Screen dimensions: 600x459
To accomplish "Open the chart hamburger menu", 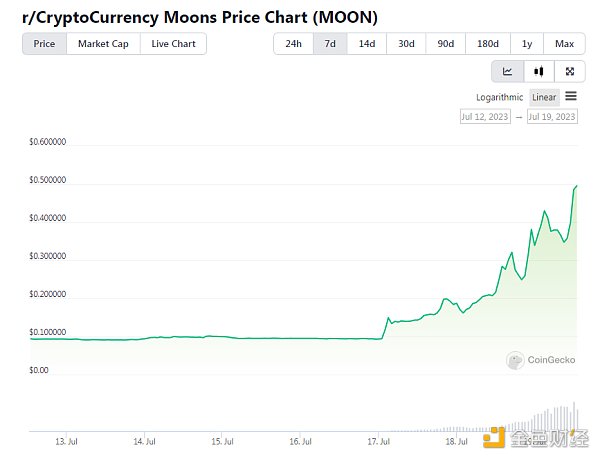I will [571, 96].
